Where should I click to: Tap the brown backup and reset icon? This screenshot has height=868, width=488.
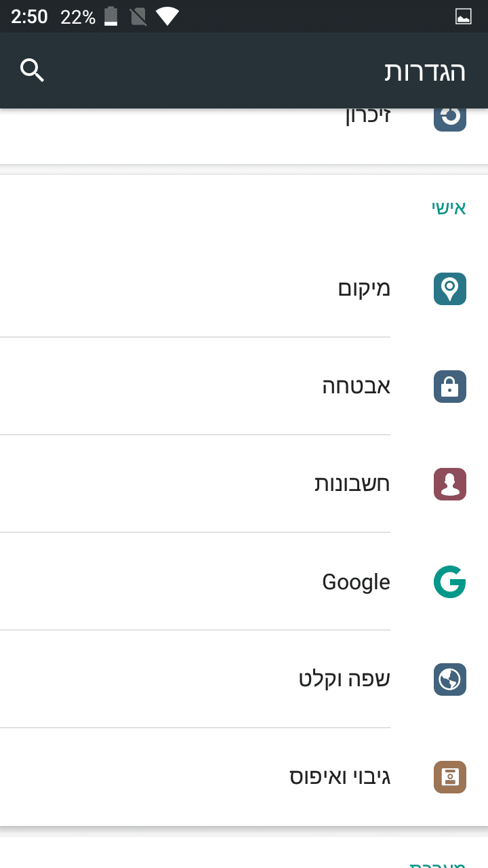[450, 777]
